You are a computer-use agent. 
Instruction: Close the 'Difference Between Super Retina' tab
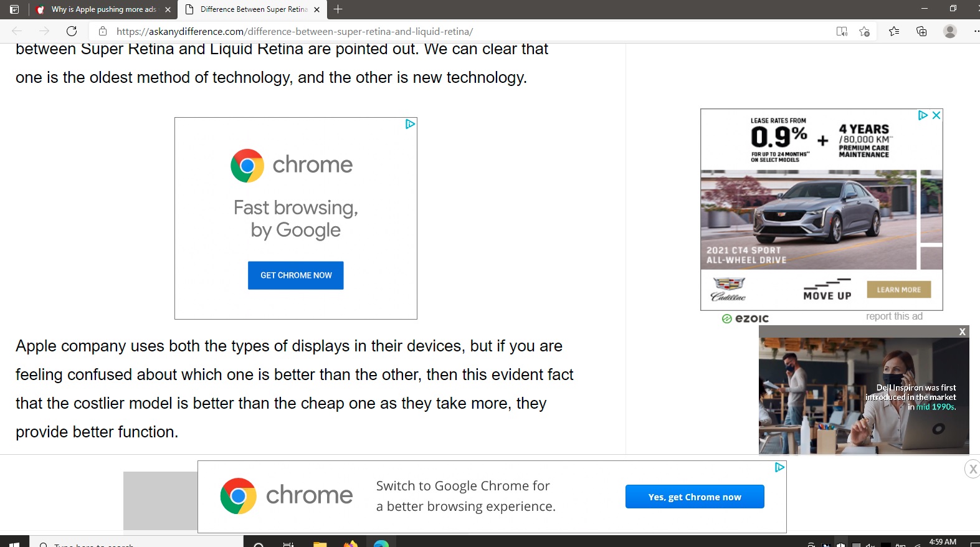(x=316, y=9)
